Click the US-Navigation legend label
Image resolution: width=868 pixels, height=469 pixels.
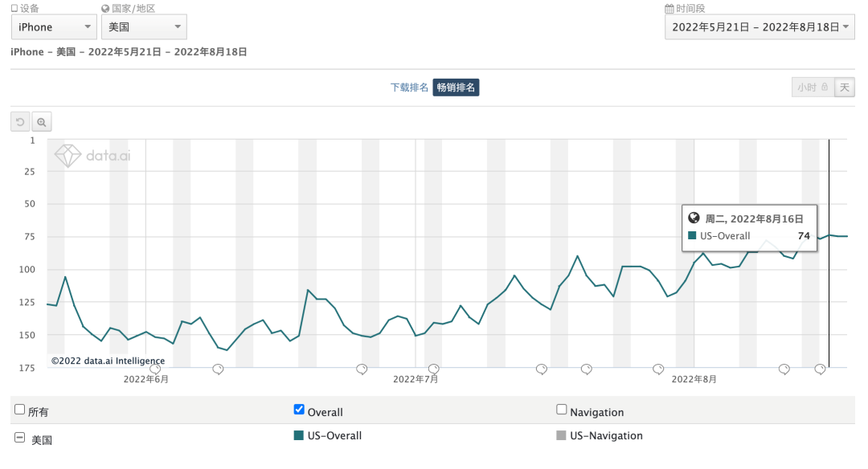[x=606, y=436]
